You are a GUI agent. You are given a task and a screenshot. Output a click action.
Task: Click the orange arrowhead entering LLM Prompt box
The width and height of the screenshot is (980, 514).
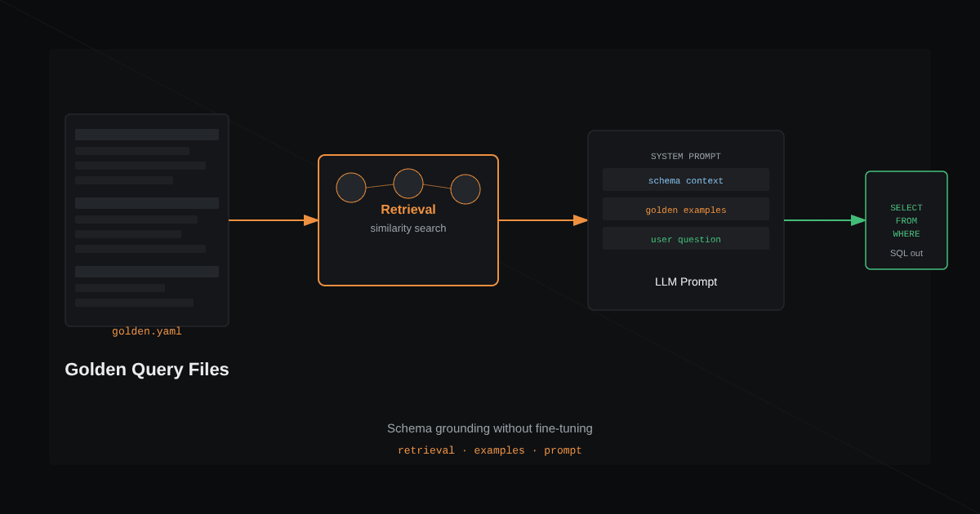point(581,220)
